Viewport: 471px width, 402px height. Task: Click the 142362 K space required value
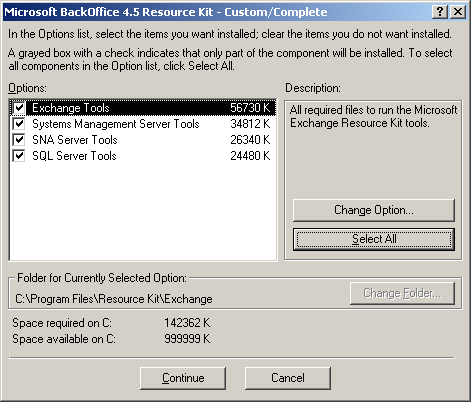click(187, 323)
